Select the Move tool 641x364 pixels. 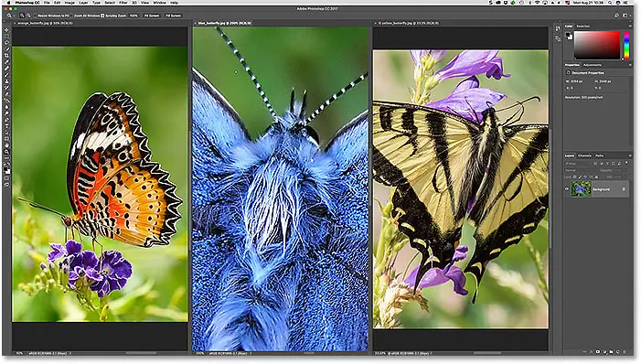click(7, 30)
